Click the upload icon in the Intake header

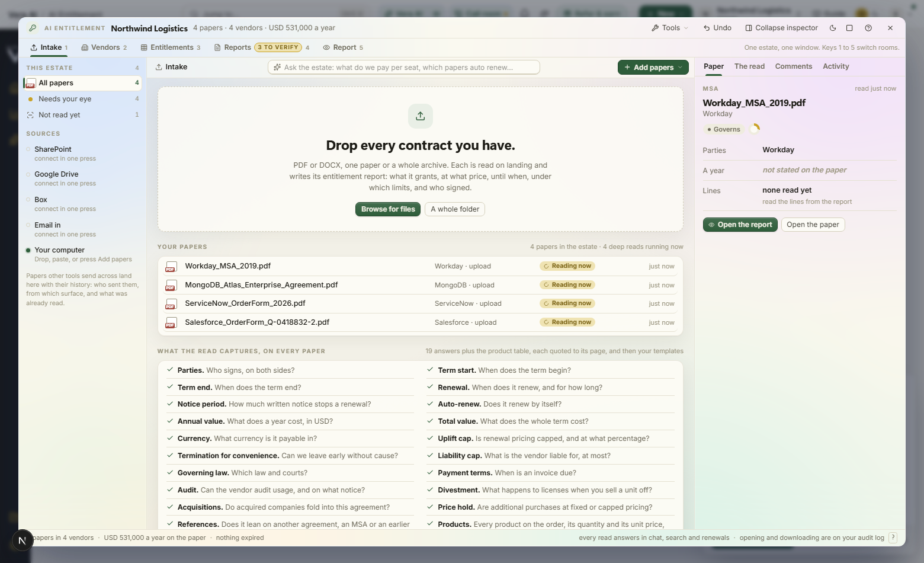coord(159,67)
